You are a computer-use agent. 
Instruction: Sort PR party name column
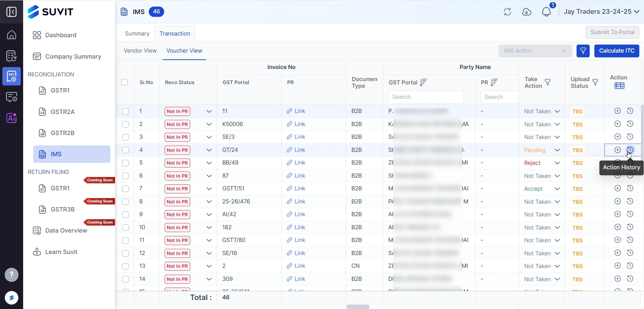494,82
